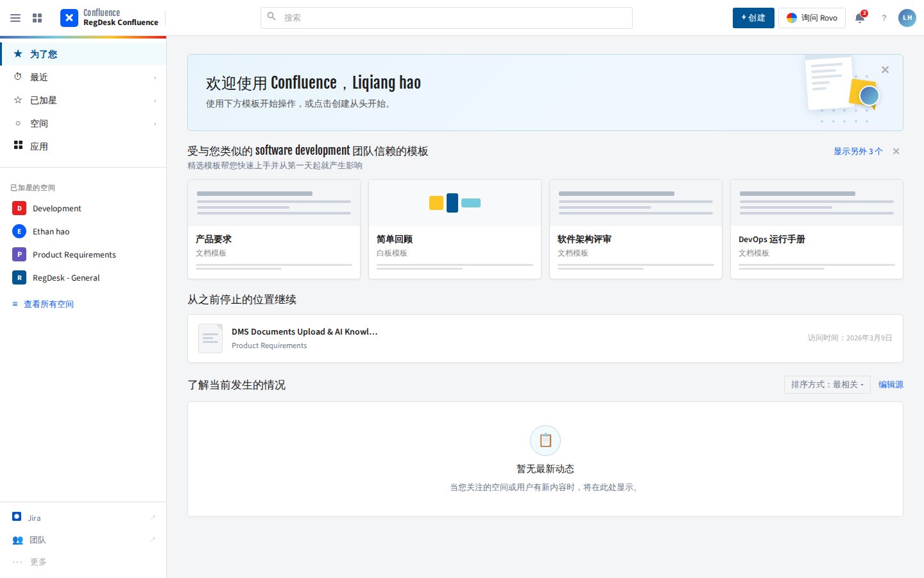Viewport: 924px width, 578px height.
Task: Open the 排序方式：最相关 dropdown
Action: pos(827,385)
